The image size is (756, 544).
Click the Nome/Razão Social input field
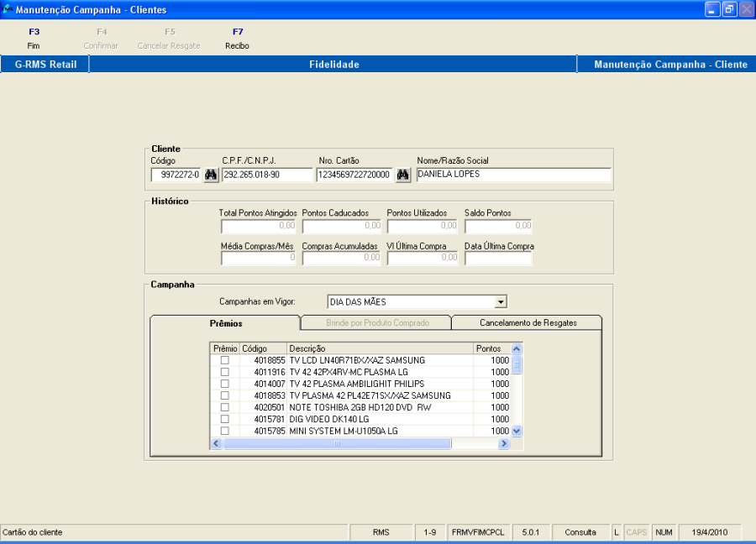(x=513, y=175)
